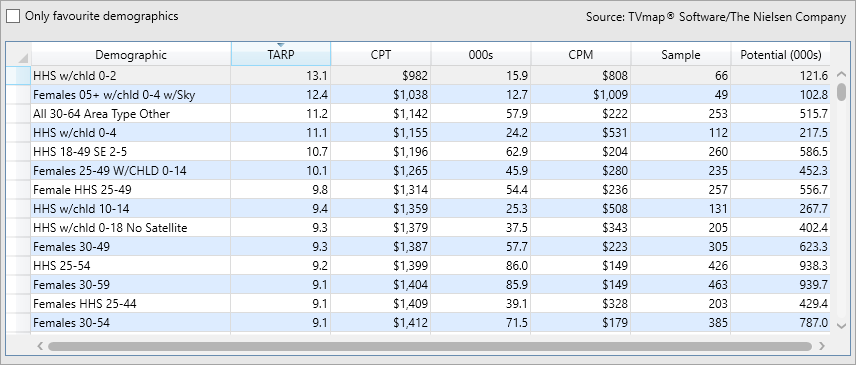This screenshot has height=365, width=856.
Task: Click the horizontal scrollbar left arrow
Action: [x=40, y=346]
